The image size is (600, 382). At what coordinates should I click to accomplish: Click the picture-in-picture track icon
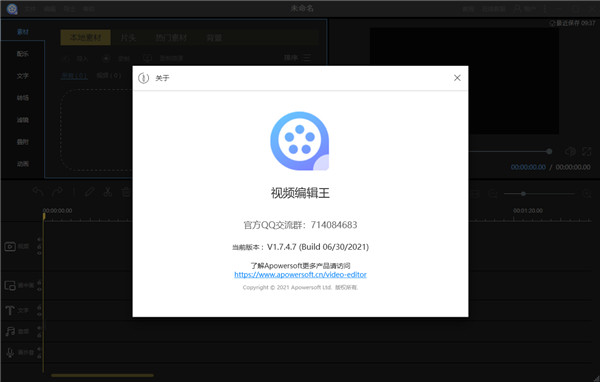tap(10, 285)
